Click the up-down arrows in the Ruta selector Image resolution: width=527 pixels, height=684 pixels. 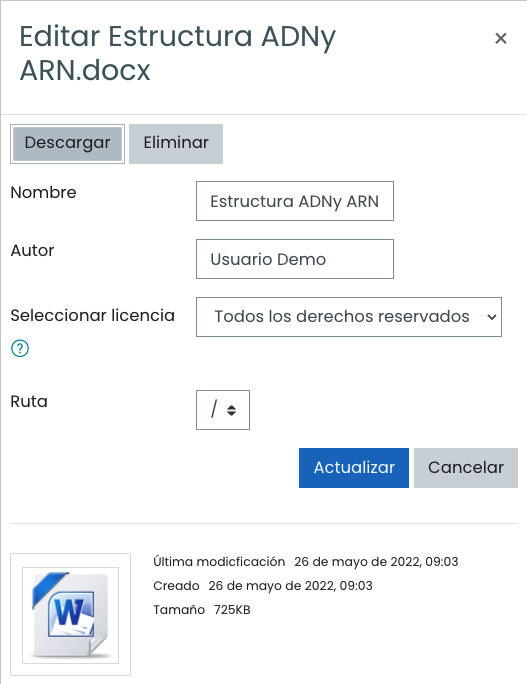click(231, 410)
